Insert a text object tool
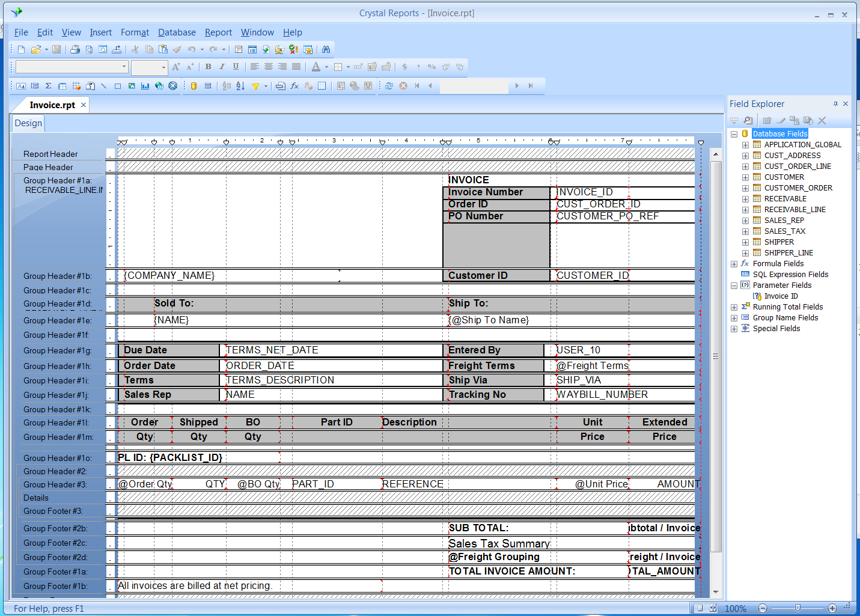Viewport: 860px width, 616px height. click(21, 86)
